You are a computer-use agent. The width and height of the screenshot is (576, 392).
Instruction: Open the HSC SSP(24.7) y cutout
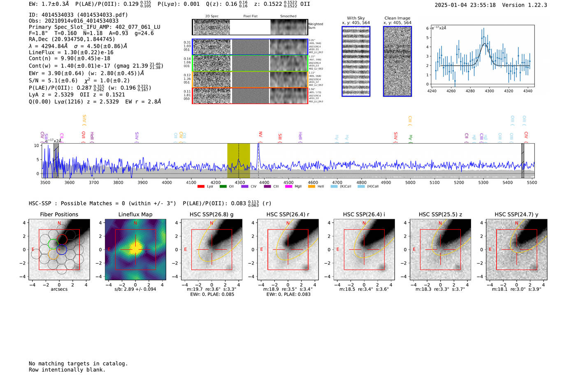517,250
